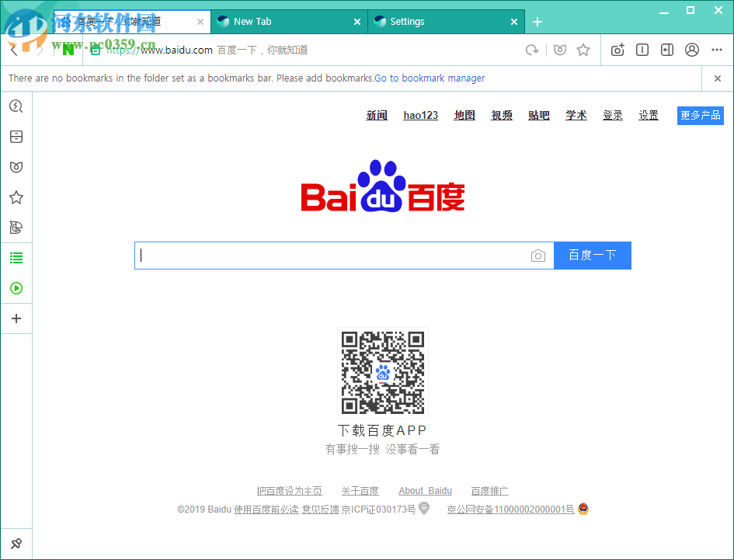Open the About Baidu link
Image resolution: width=734 pixels, height=560 pixels.
(425, 491)
